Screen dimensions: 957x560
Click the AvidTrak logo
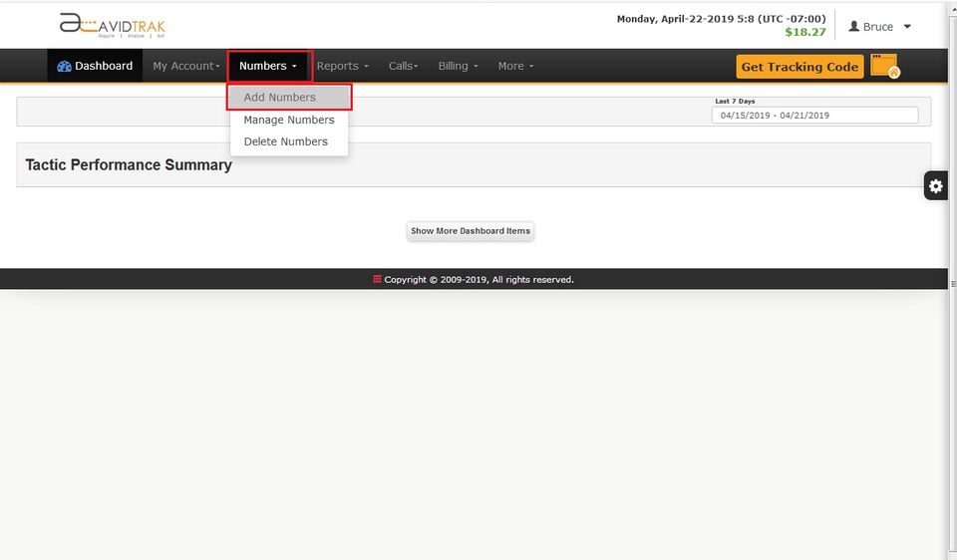tap(113, 26)
